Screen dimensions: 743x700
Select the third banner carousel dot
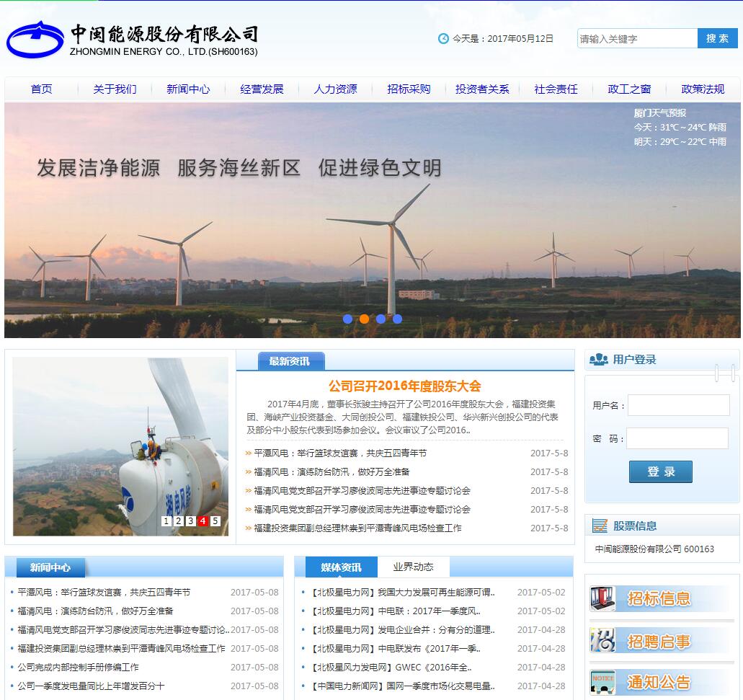click(381, 319)
